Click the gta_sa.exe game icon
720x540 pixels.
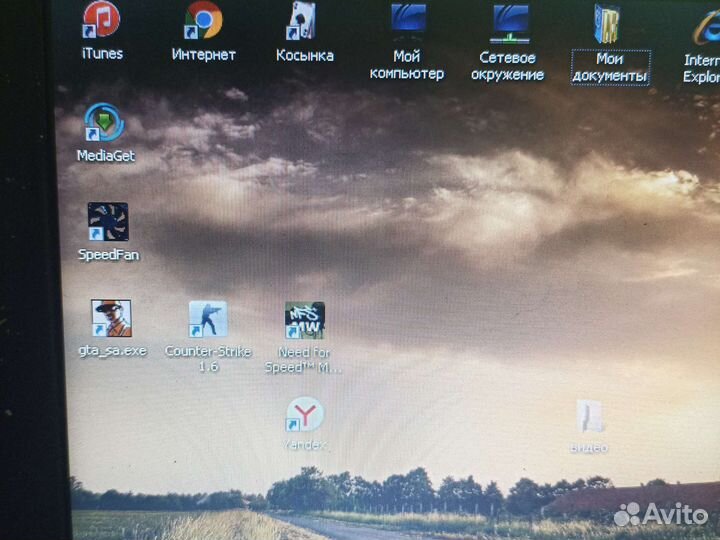(111, 319)
